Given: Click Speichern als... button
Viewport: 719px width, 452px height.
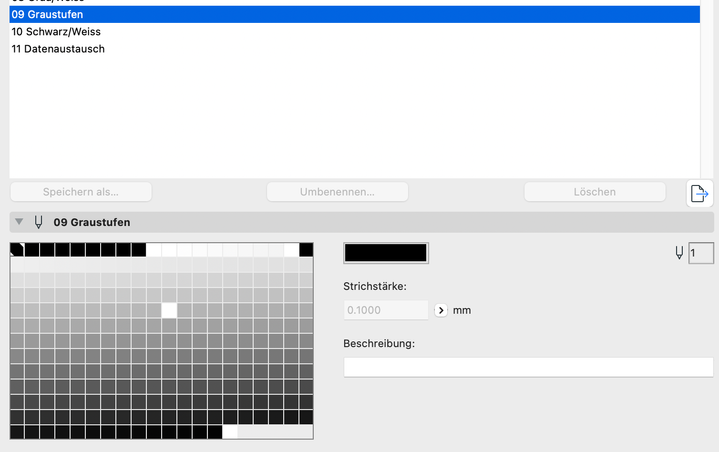Looking at the screenshot, I should [81, 192].
